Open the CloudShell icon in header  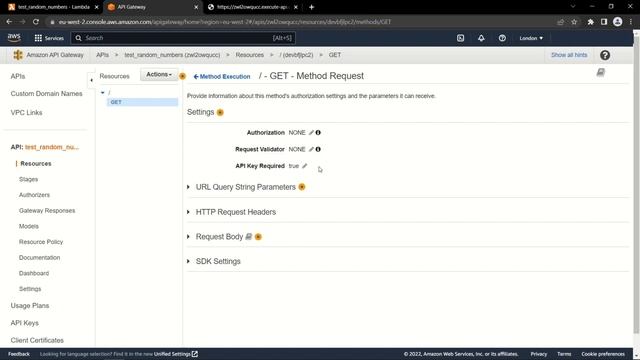460,38
